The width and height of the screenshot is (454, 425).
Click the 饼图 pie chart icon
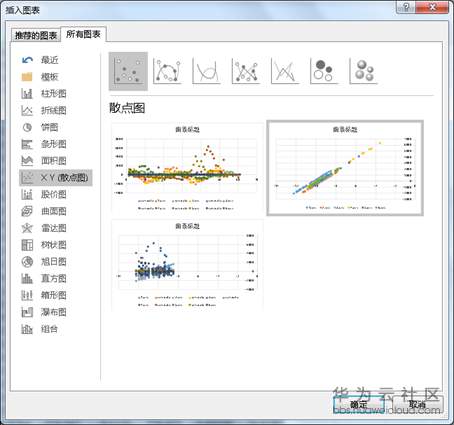pyautogui.click(x=27, y=127)
